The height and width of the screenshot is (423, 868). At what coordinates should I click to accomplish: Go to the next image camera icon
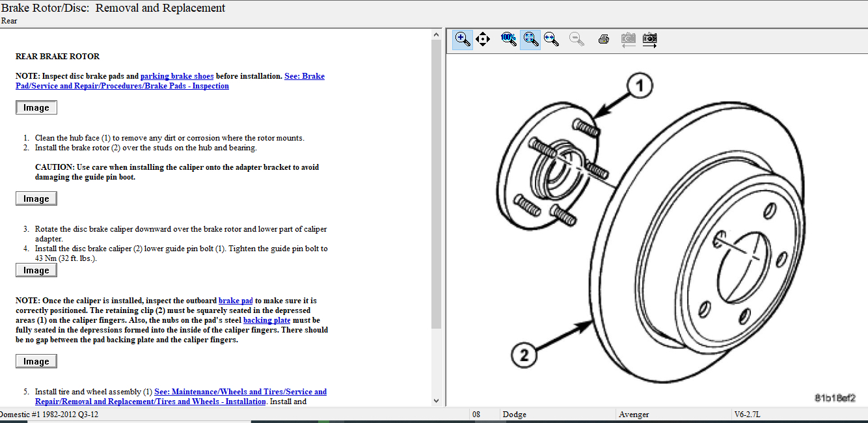pyautogui.click(x=649, y=39)
